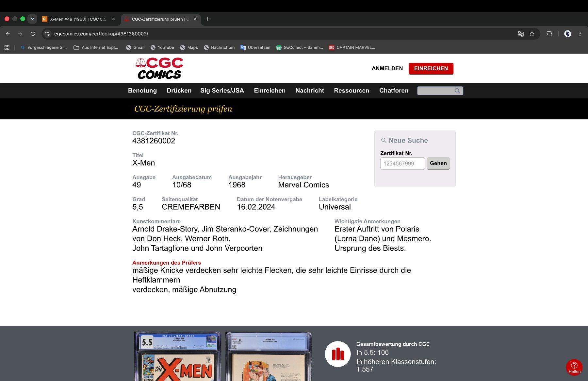Open the bookmarks apps grid icon

click(x=7, y=47)
